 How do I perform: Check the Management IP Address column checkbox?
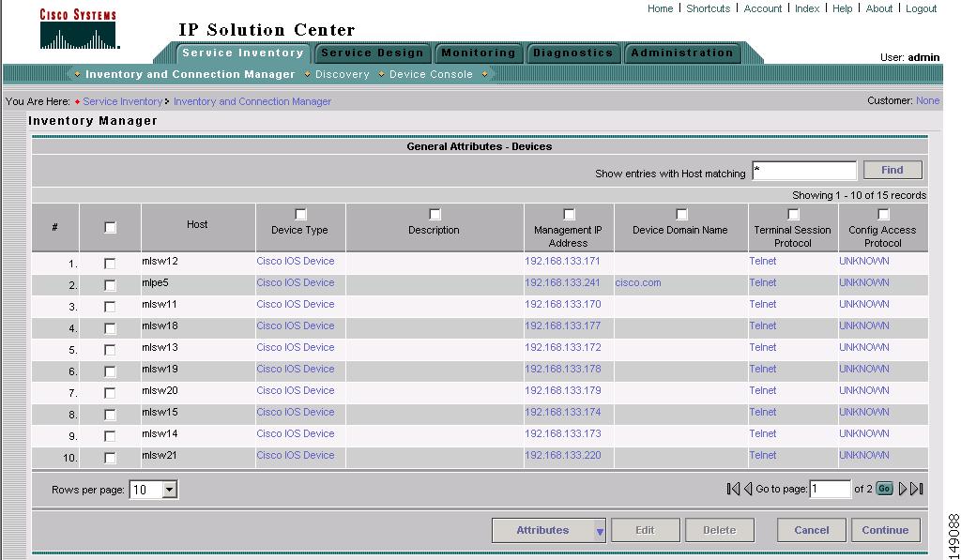coord(569,214)
